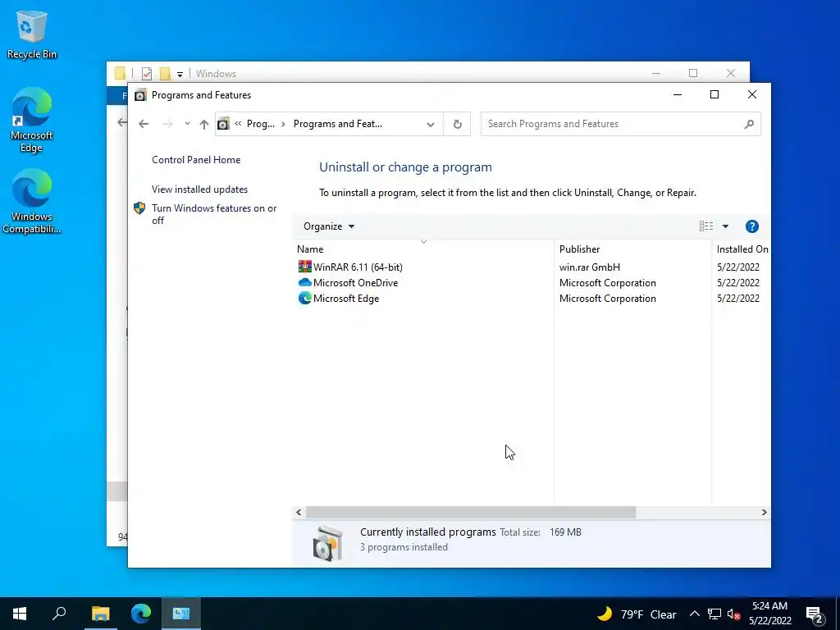Sort by Installed On column header
The height and width of the screenshot is (630, 840).
(742, 249)
